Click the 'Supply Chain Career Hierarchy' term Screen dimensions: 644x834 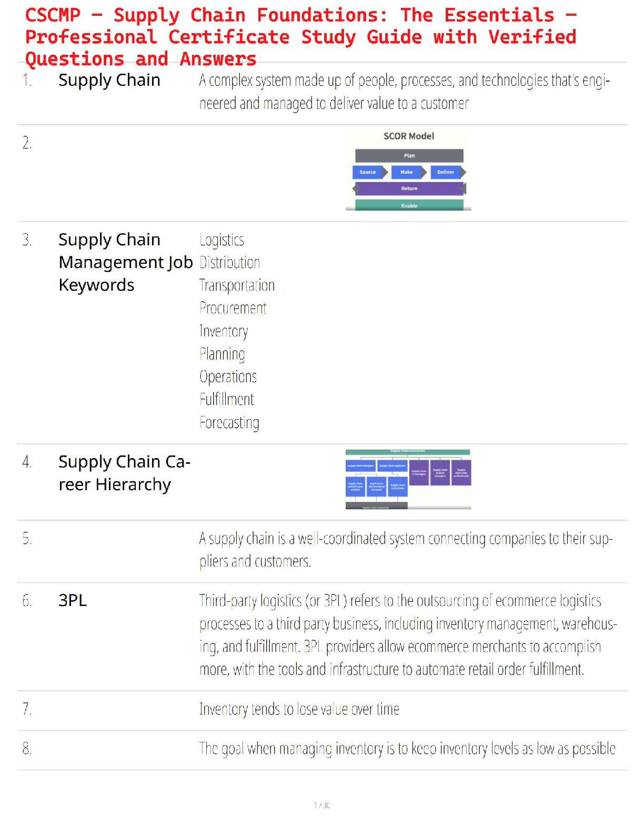tap(124, 473)
